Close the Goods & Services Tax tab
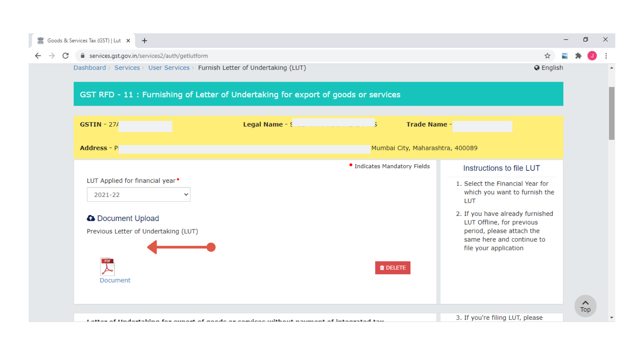 coord(128,41)
